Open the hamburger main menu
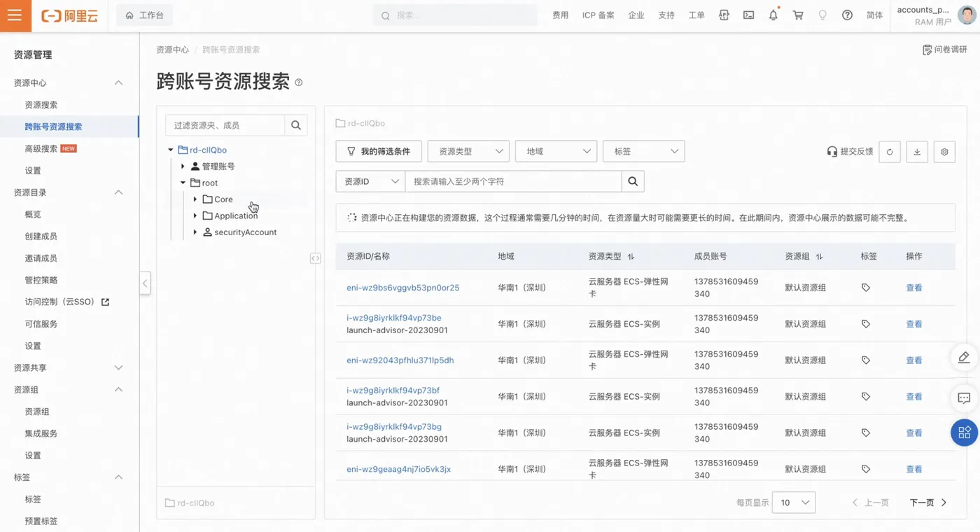 15,15
